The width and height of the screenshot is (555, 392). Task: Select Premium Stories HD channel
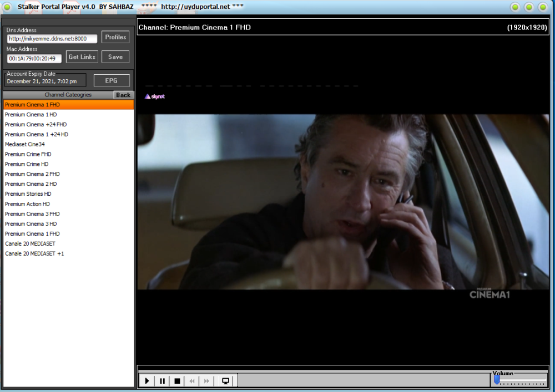click(28, 194)
